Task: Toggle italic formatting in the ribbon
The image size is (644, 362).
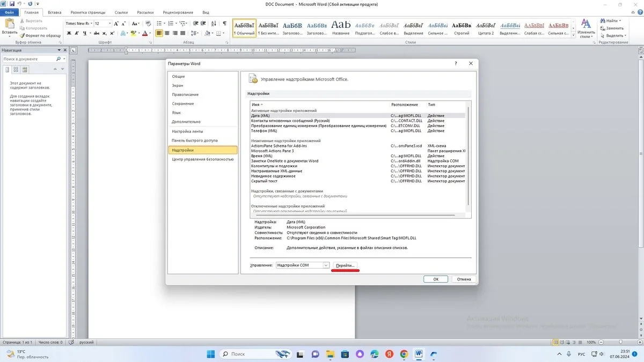Action: coord(76,33)
